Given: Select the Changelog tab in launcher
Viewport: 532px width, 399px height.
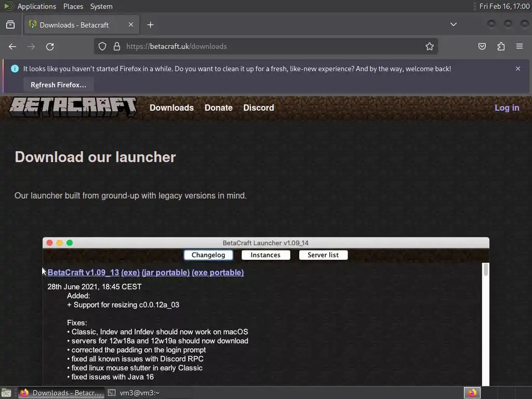Looking at the screenshot, I should [208, 255].
